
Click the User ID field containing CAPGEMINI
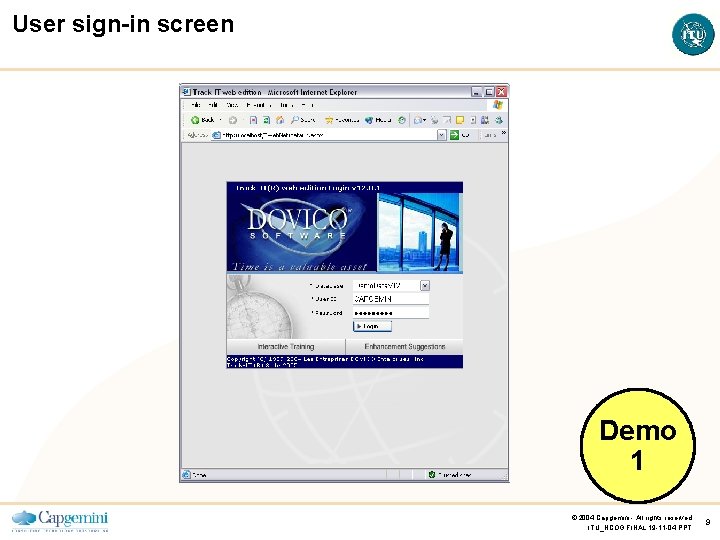[391, 299]
